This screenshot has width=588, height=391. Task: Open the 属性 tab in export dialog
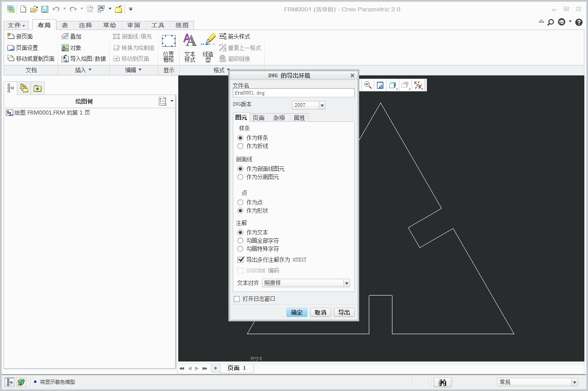click(299, 118)
